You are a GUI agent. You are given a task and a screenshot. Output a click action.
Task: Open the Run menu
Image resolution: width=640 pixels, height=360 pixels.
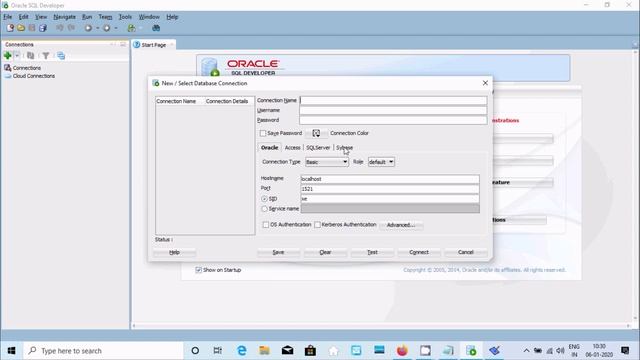87,17
